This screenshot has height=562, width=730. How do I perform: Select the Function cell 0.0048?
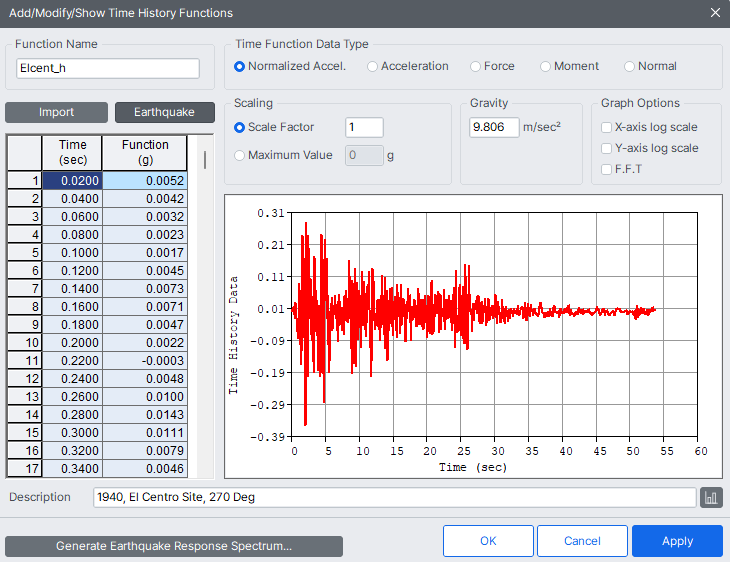pos(145,379)
